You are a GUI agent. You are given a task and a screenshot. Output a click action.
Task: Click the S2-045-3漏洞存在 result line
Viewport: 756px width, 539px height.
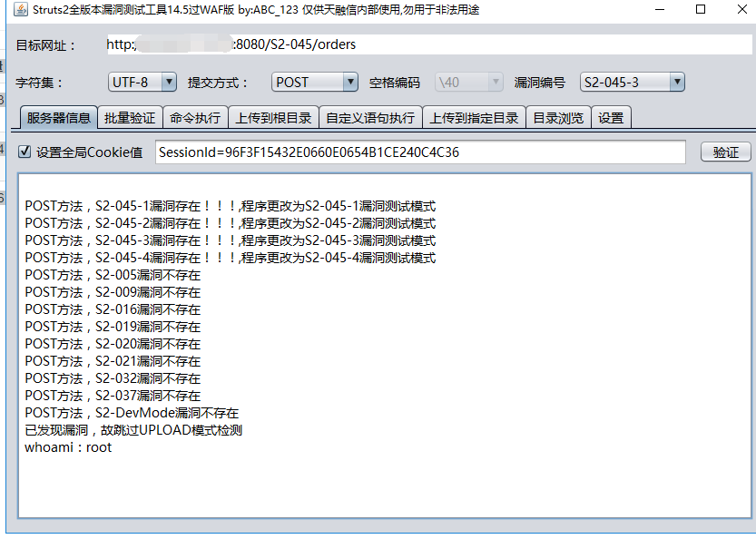pyautogui.click(x=231, y=240)
